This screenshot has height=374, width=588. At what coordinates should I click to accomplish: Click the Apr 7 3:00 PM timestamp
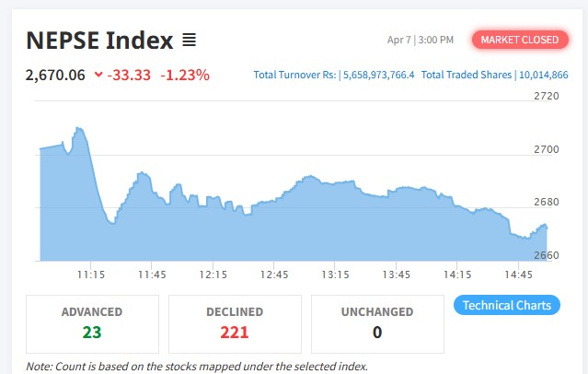(x=421, y=40)
